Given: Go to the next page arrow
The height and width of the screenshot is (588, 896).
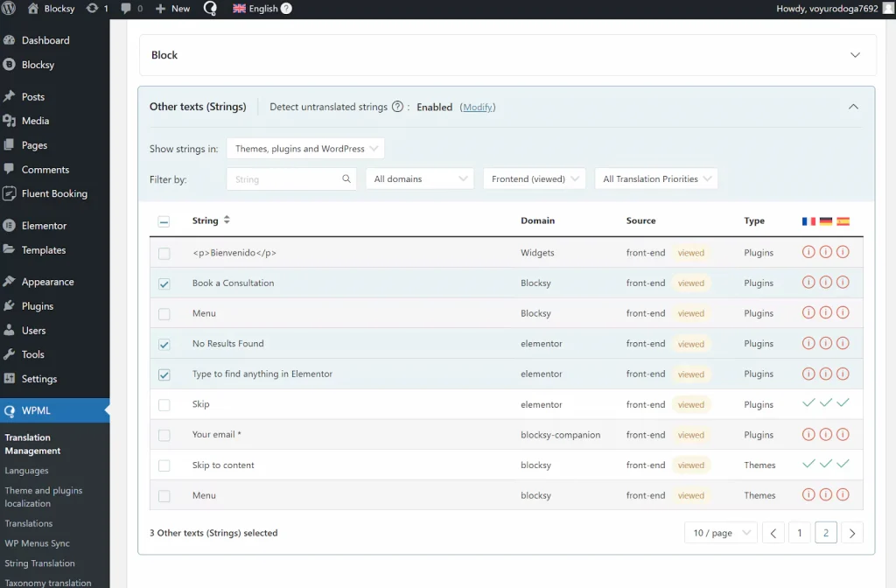Looking at the screenshot, I should pos(852,533).
